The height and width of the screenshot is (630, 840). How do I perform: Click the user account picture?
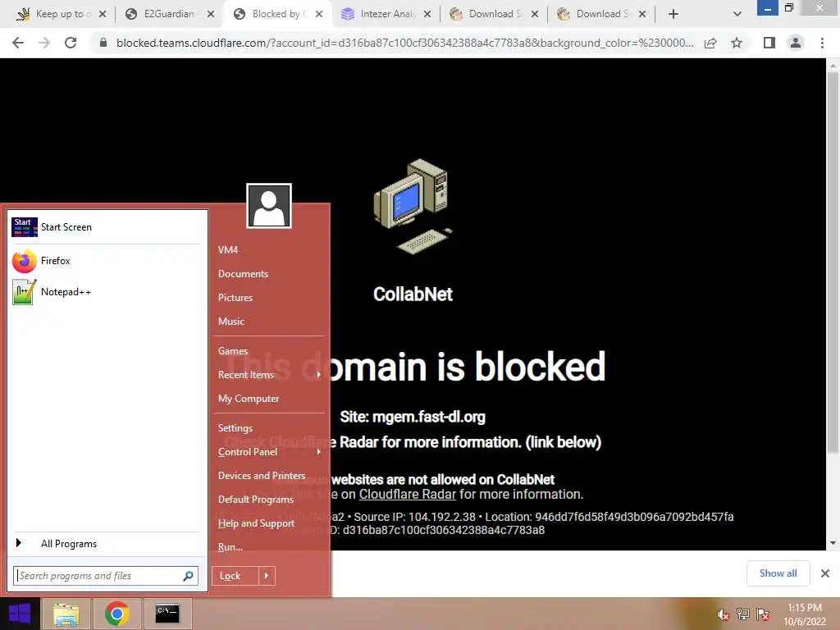(269, 206)
